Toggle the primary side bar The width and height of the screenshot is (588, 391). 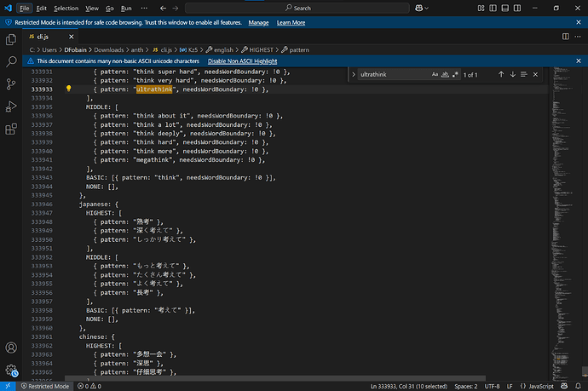tap(493, 8)
